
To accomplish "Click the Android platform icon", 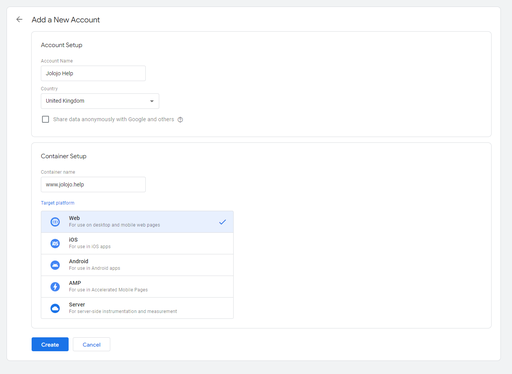I will 55,265.
